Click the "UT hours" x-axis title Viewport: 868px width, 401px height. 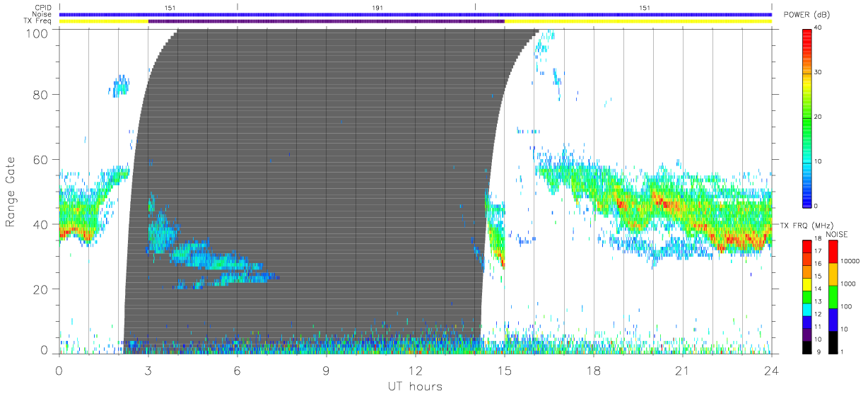415,386
